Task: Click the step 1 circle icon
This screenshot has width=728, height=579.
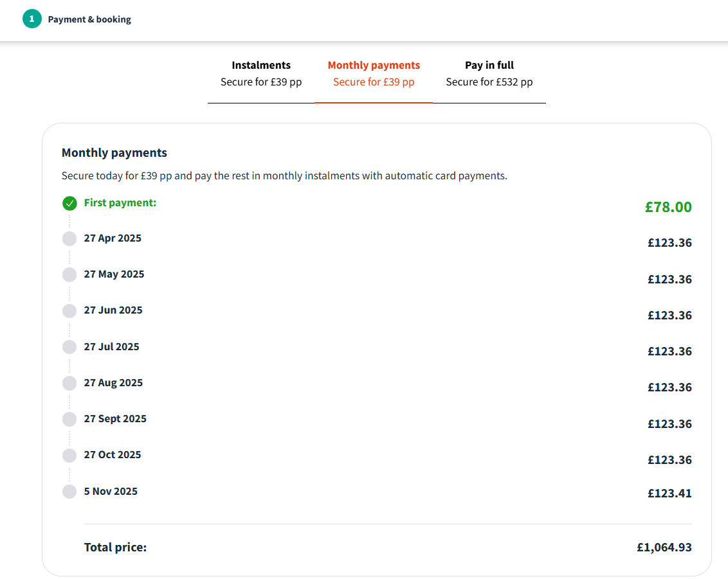Action: [x=32, y=19]
